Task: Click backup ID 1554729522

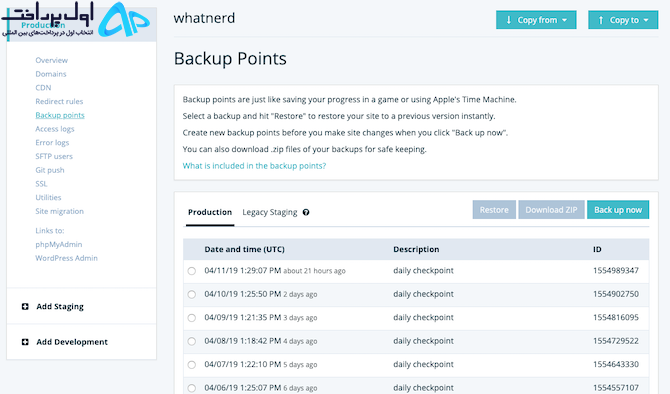Action: (616, 341)
